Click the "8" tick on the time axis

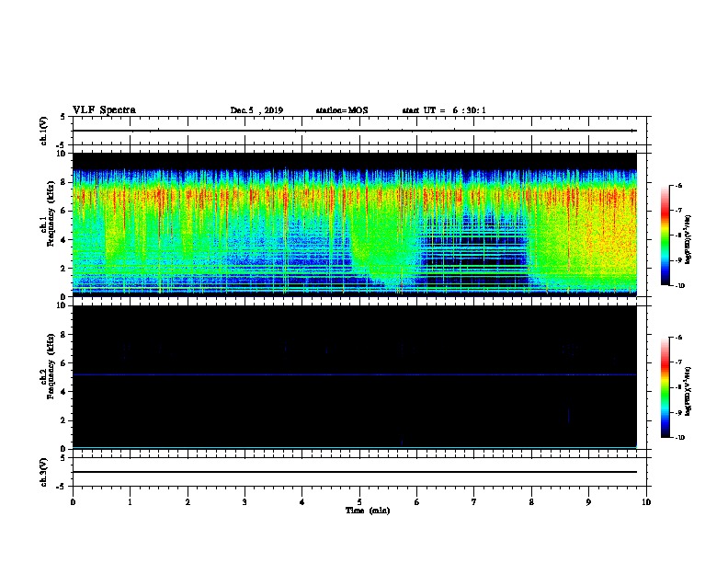click(531, 502)
